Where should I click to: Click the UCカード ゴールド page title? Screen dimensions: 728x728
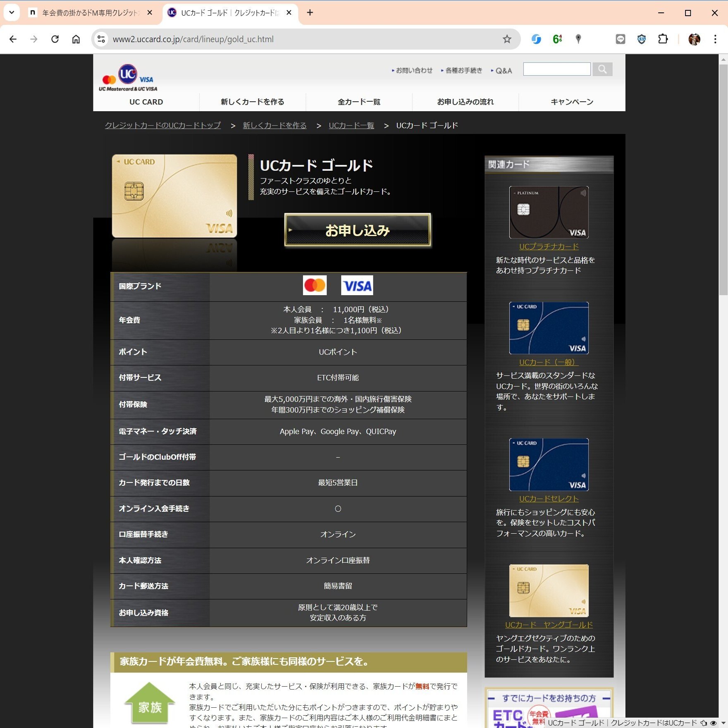tap(316, 166)
